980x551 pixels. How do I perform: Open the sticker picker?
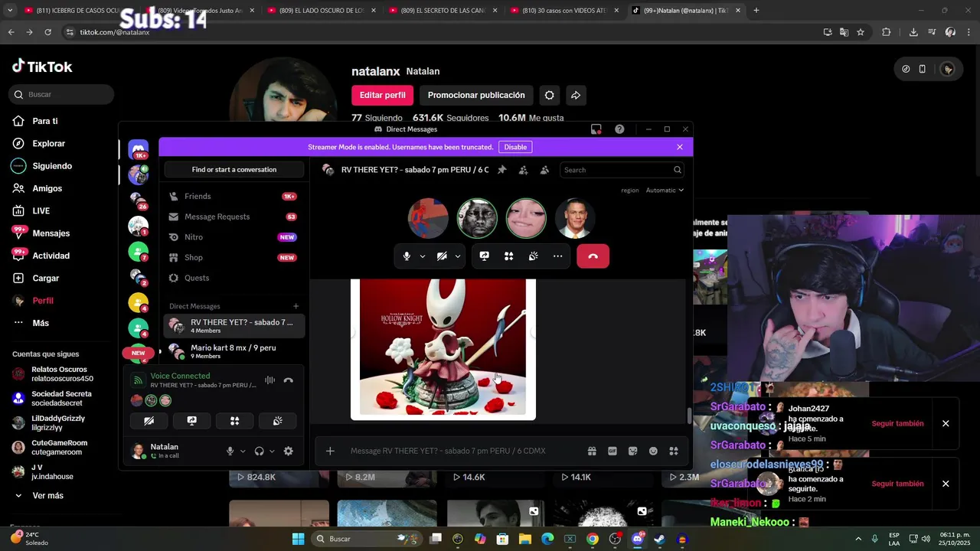pos(632,451)
